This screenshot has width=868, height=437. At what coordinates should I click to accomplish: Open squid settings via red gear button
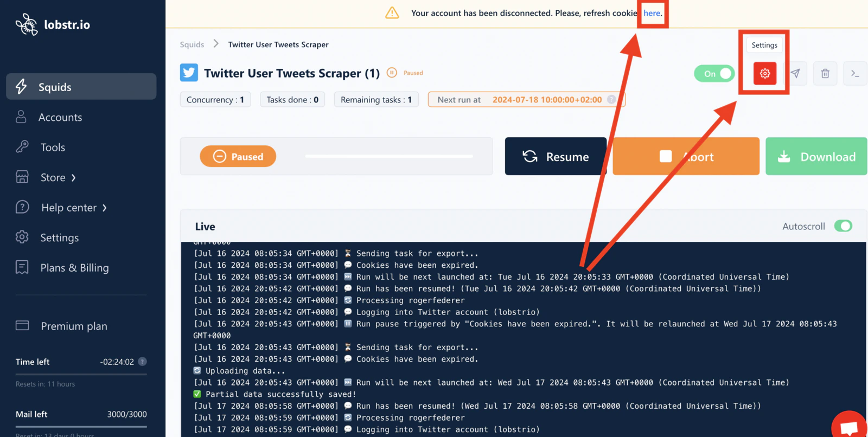tap(765, 74)
